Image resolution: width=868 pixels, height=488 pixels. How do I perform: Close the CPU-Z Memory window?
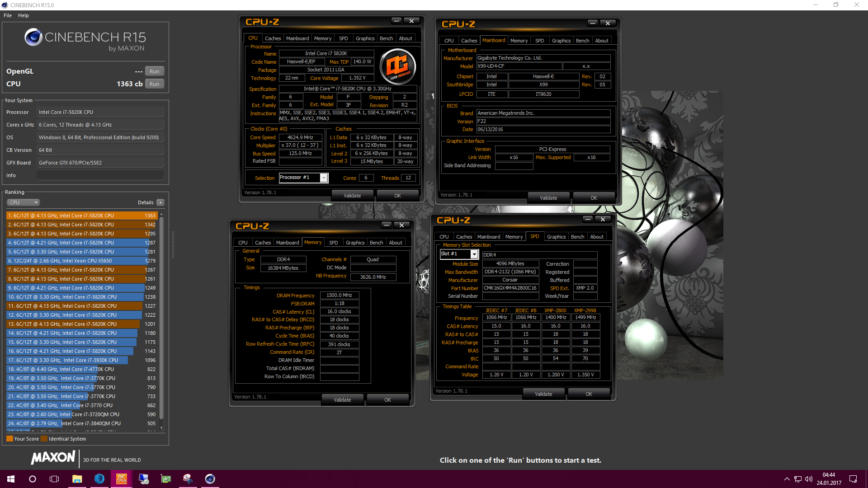401,225
